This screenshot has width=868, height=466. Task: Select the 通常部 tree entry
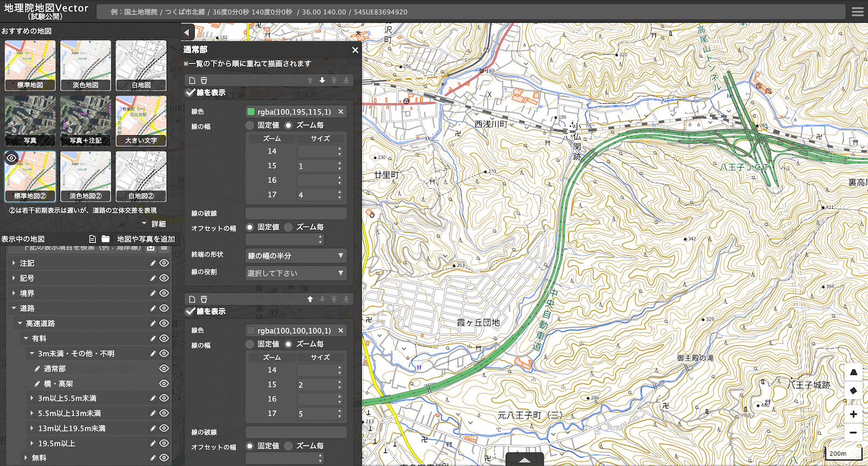[x=55, y=368]
